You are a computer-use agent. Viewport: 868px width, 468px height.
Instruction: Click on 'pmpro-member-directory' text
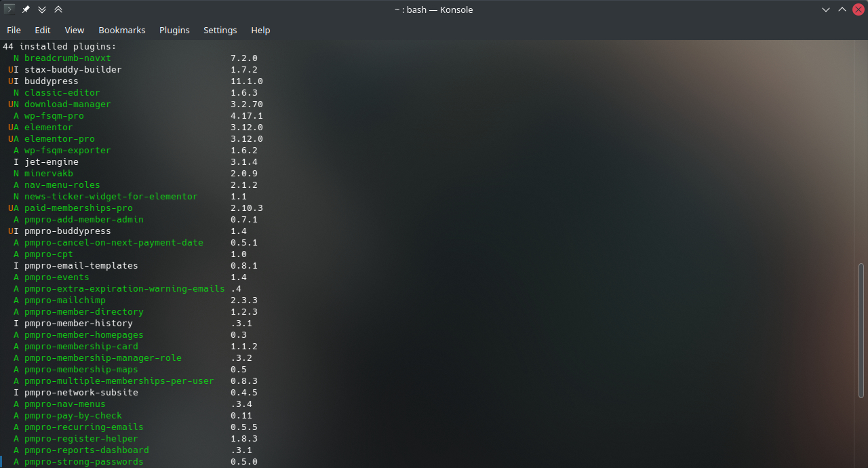click(x=84, y=312)
